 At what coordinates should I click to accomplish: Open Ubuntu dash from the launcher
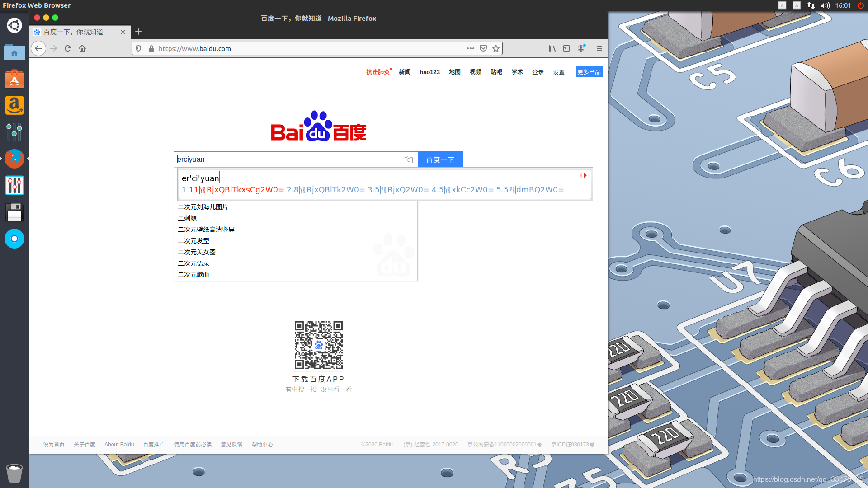click(x=14, y=25)
